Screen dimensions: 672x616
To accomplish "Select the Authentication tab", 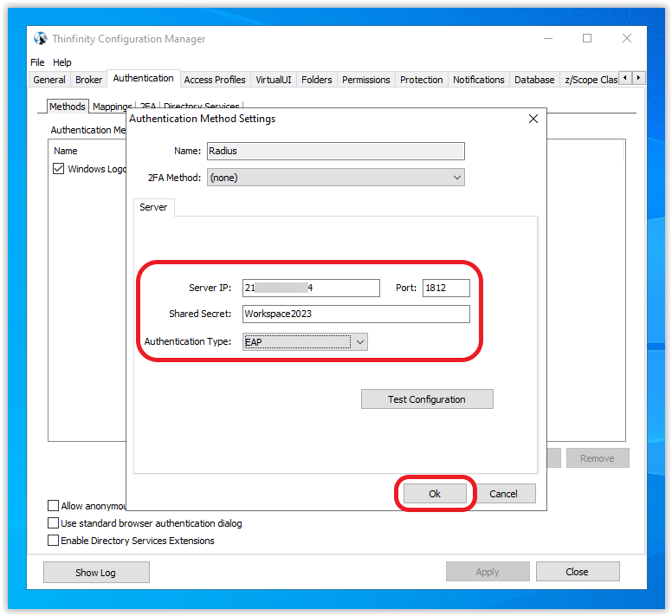I will 144,78.
